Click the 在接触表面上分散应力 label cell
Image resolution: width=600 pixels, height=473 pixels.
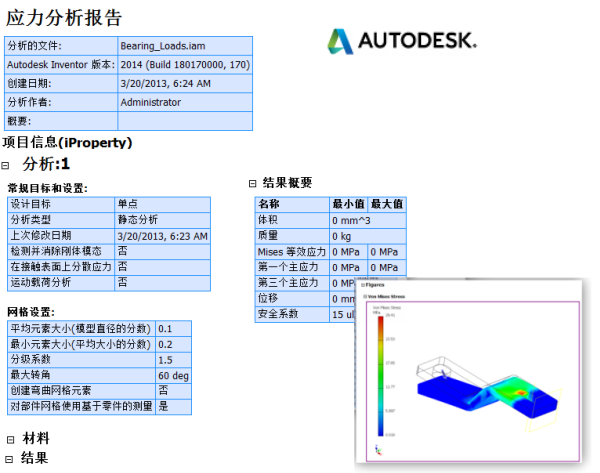click(61, 267)
